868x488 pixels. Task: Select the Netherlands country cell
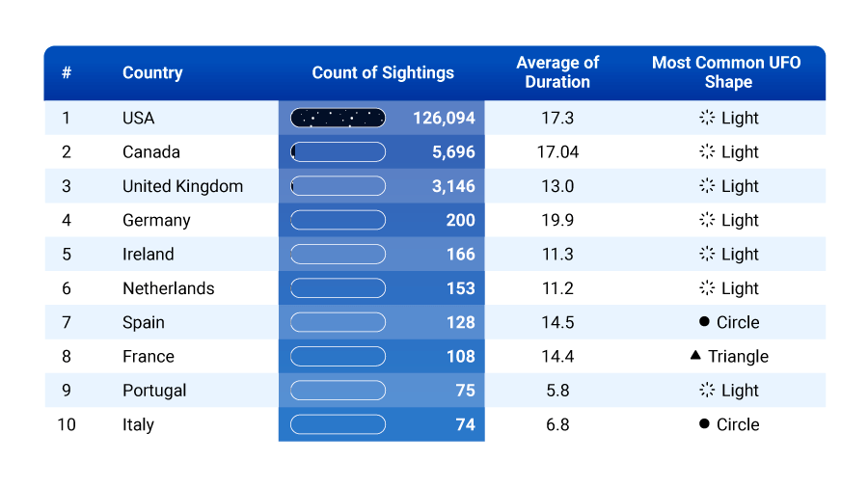pos(169,288)
